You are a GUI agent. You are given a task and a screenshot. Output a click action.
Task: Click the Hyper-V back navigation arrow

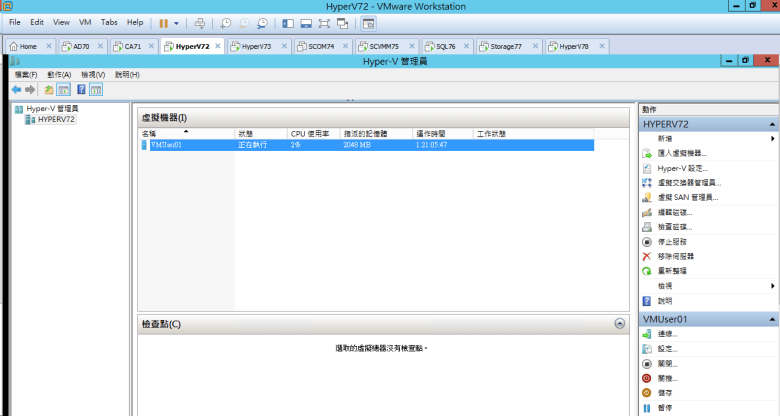click(16, 90)
